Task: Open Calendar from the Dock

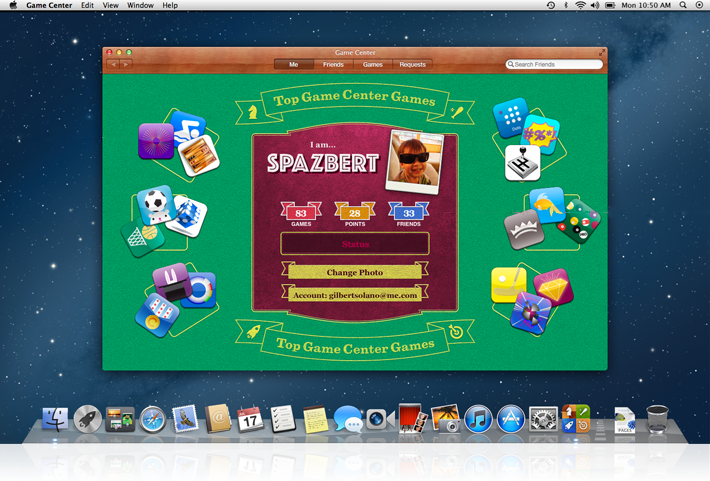Action: tap(250, 419)
